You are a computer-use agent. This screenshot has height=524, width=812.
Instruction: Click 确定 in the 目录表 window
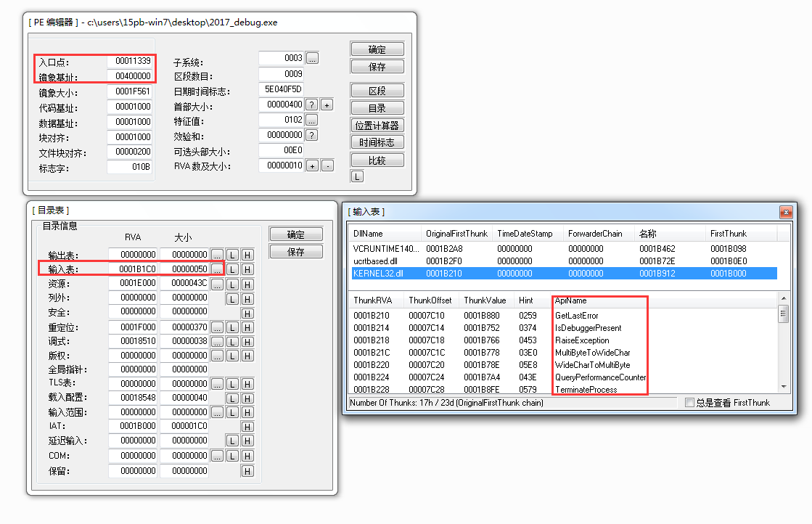[295, 234]
